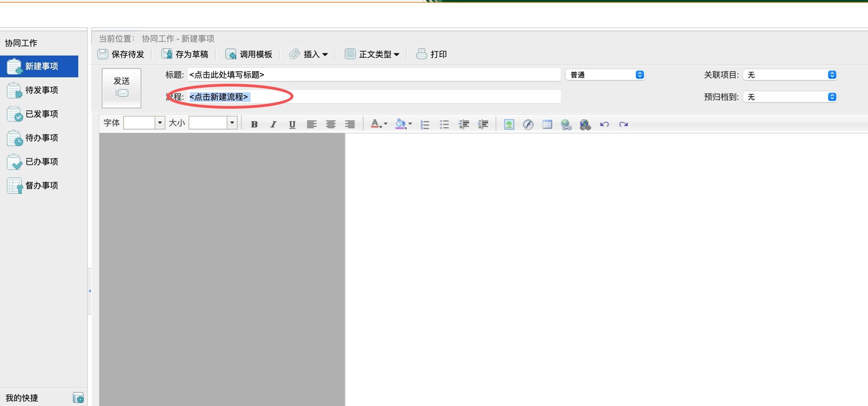868x406 pixels.
Task: Insert a table in editor
Action: 547,124
